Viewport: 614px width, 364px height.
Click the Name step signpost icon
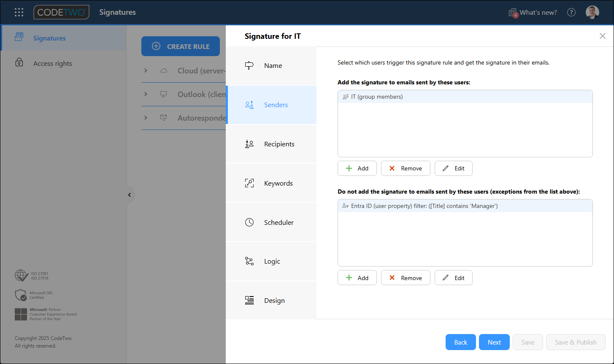[249, 65]
